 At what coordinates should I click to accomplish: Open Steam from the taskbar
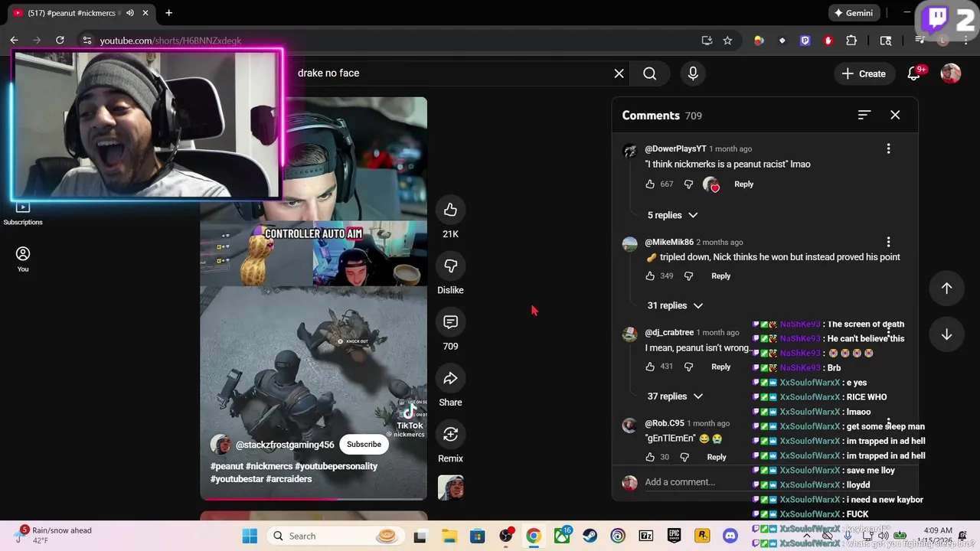(x=590, y=536)
